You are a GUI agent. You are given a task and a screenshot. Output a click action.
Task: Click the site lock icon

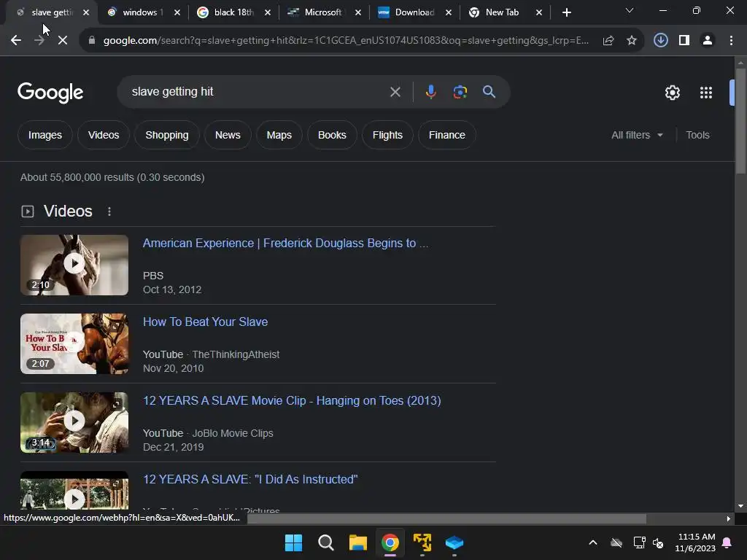pos(92,41)
